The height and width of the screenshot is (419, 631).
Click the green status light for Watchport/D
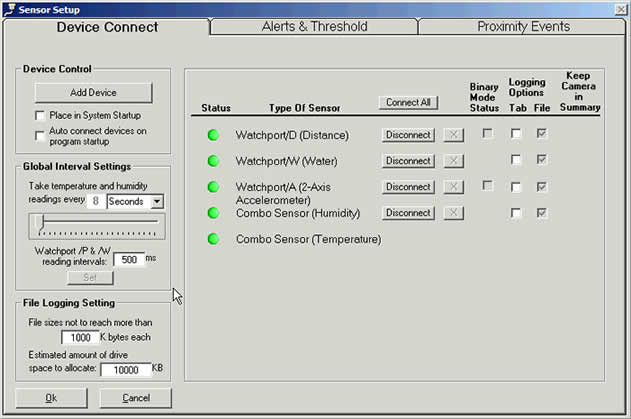213,135
